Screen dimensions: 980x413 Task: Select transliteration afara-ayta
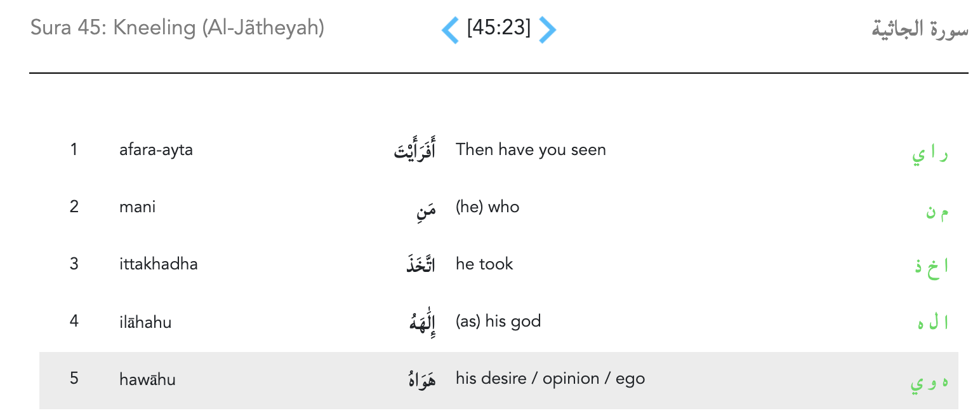[x=156, y=150]
